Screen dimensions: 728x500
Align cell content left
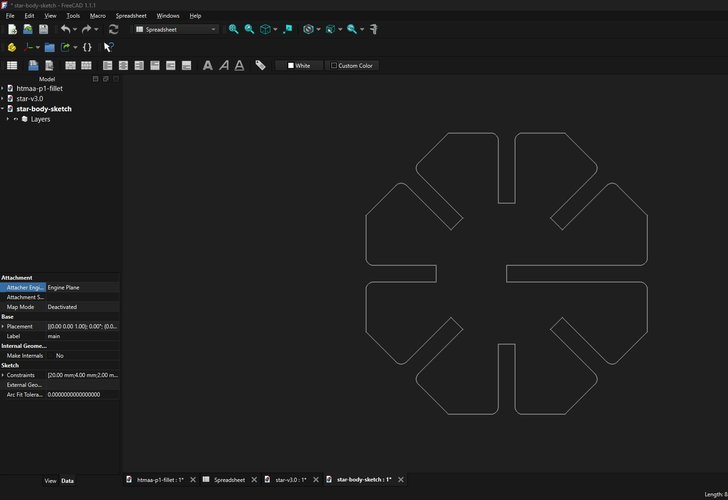coord(108,65)
